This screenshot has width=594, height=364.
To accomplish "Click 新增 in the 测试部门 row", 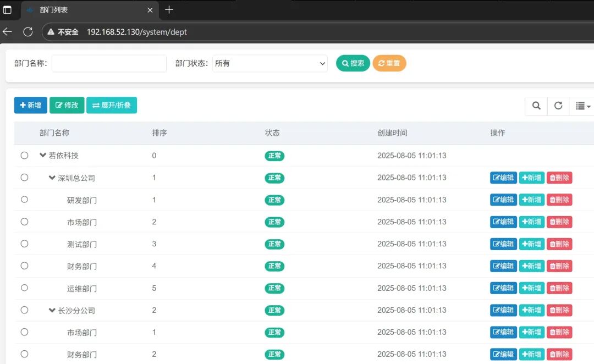I will tap(531, 244).
